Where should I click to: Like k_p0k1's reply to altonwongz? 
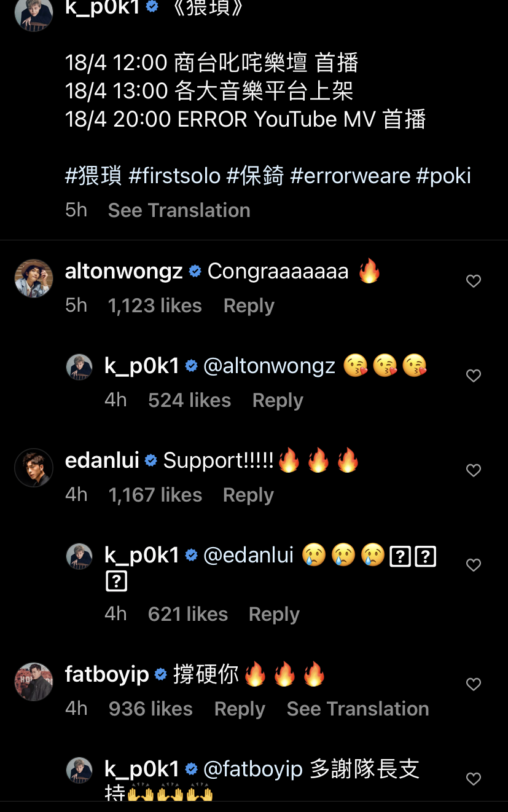[473, 376]
